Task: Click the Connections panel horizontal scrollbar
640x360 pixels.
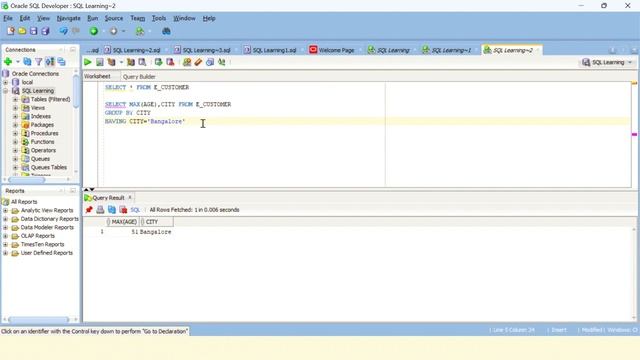Action: (27, 180)
